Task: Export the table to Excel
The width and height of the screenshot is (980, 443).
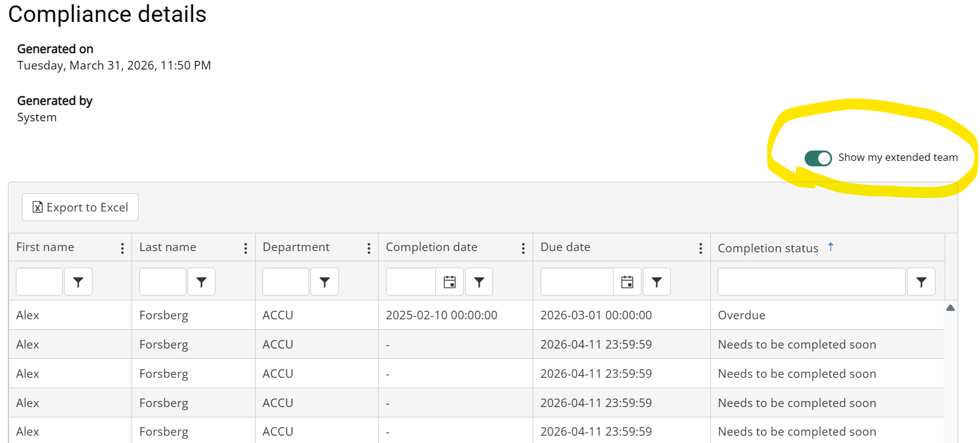Action: tap(80, 207)
